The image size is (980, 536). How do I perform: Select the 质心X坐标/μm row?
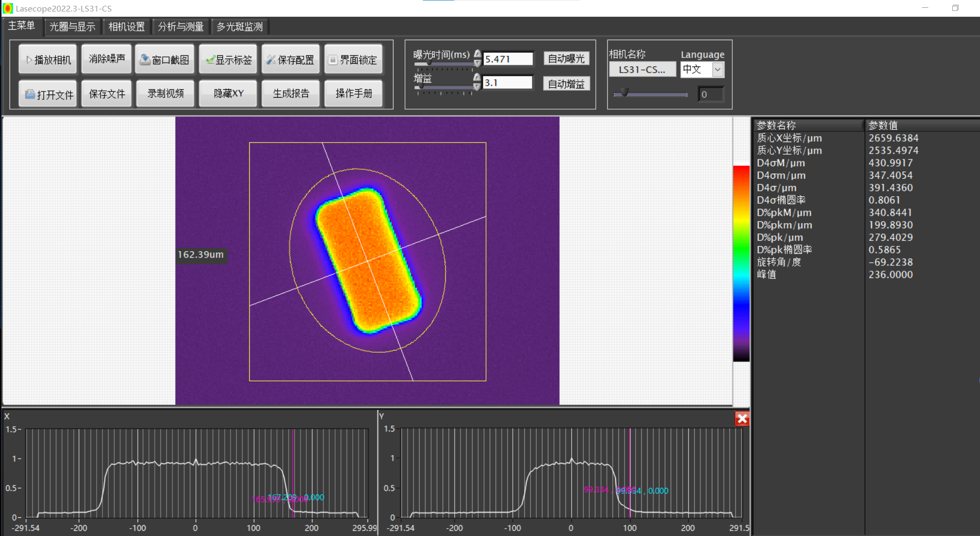tap(866, 138)
